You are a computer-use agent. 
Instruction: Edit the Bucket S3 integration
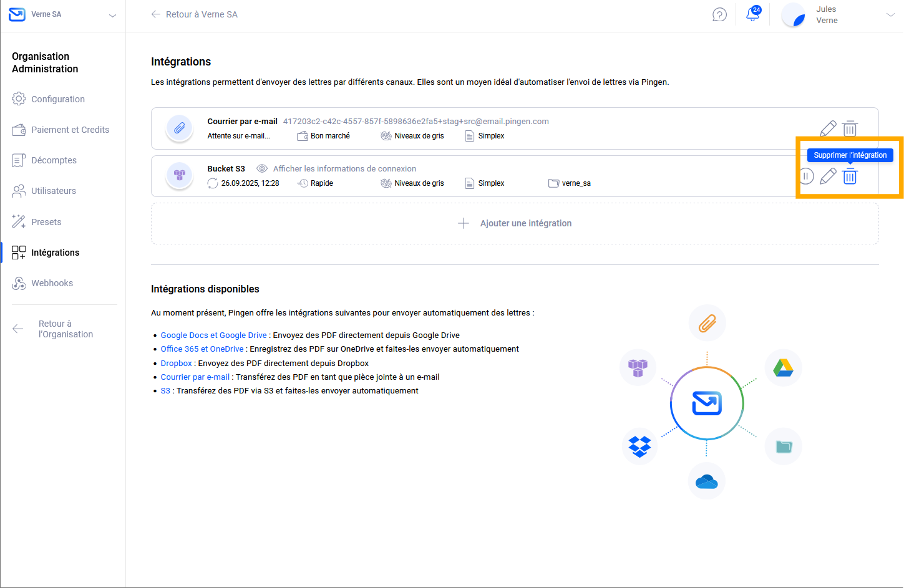point(828,176)
